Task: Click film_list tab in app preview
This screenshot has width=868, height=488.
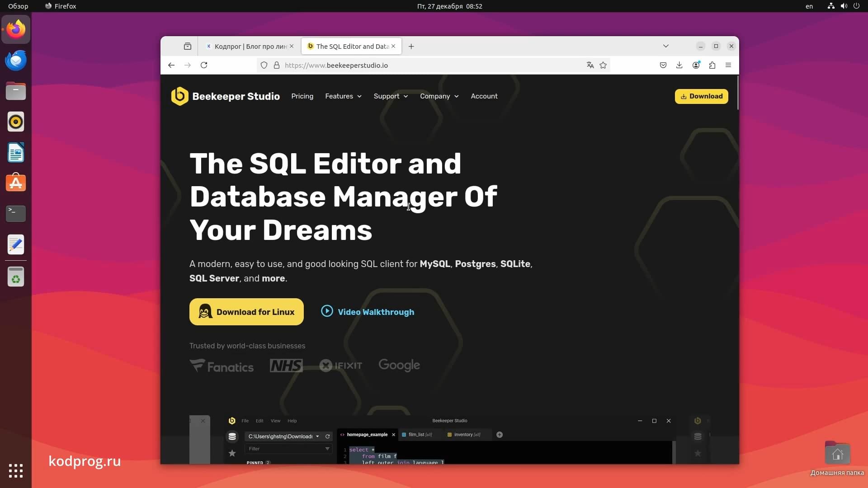Action: click(x=420, y=435)
